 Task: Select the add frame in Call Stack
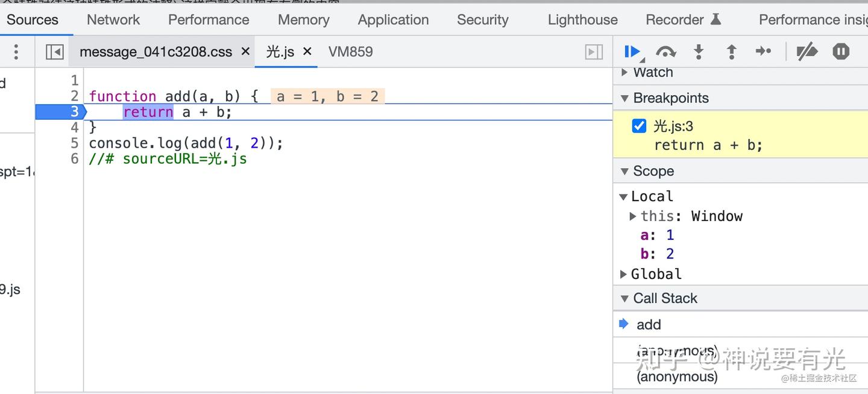tap(649, 324)
